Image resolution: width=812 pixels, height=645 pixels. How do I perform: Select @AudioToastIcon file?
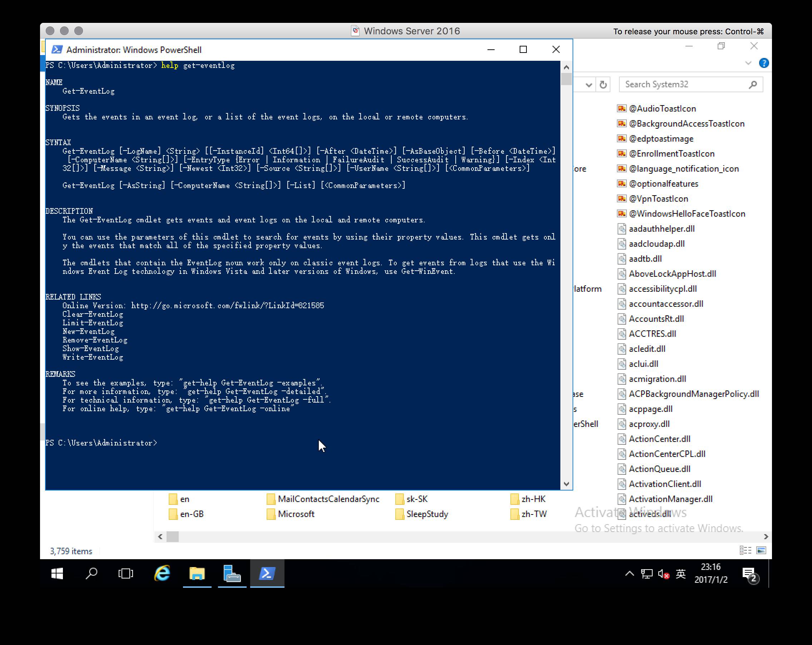click(x=657, y=108)
